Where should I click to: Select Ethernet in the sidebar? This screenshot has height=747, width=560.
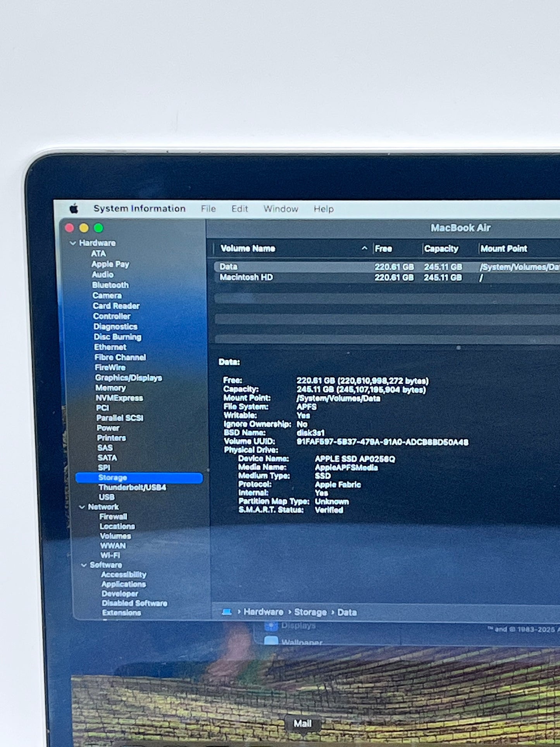click(110, 347)
